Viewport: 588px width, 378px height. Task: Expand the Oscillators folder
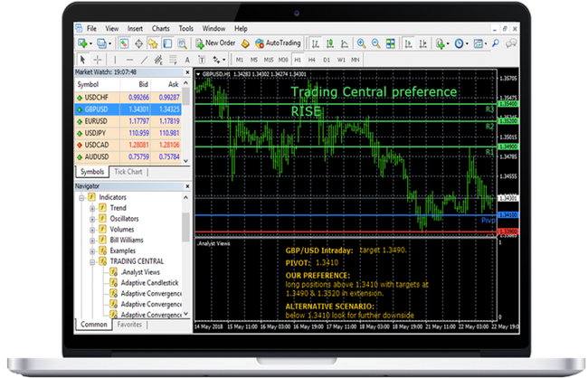point(92,219)
